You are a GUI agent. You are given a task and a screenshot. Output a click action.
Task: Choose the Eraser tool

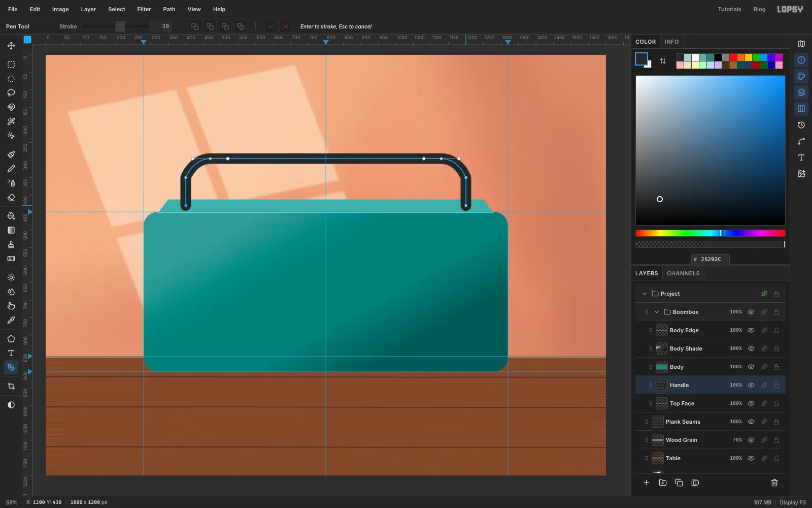click(x=11, y=197)
